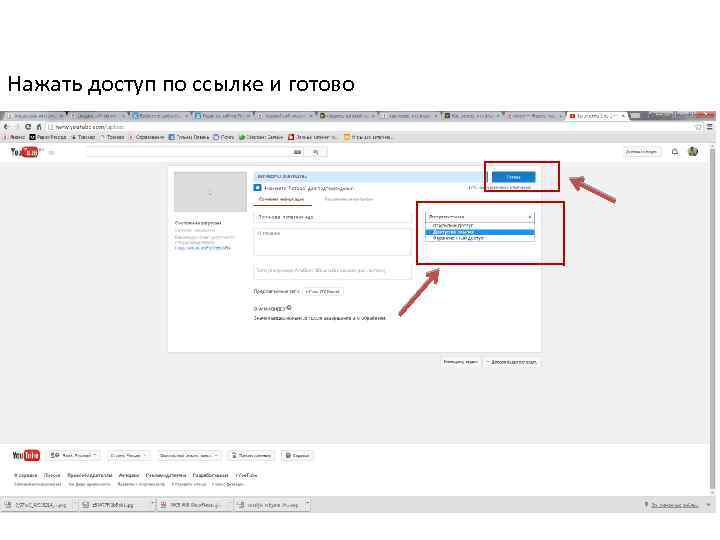
Task: Open the footer Прессе link
Action: (52, 475)
